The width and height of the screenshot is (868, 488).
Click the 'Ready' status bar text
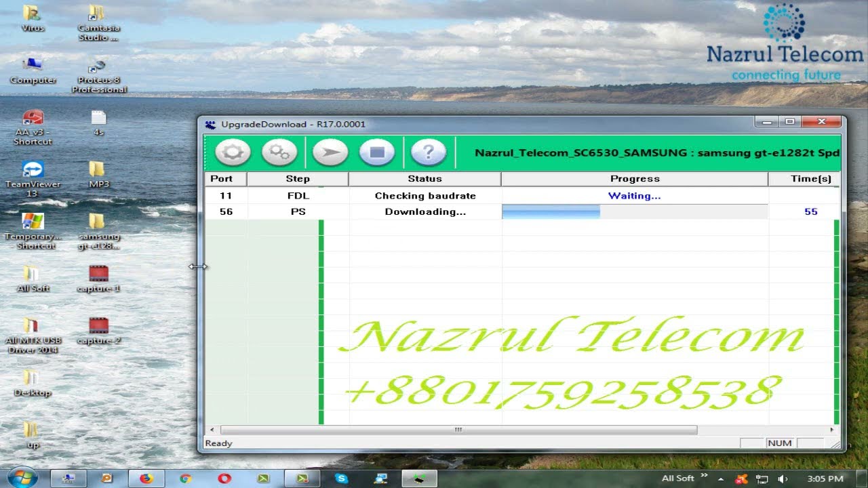(218, 443)
